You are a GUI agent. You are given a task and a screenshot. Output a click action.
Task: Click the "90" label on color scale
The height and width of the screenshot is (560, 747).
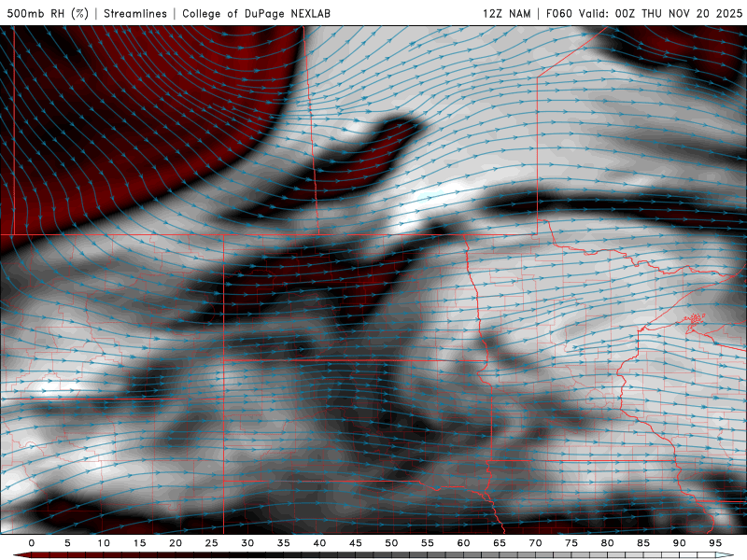[679, 543]
